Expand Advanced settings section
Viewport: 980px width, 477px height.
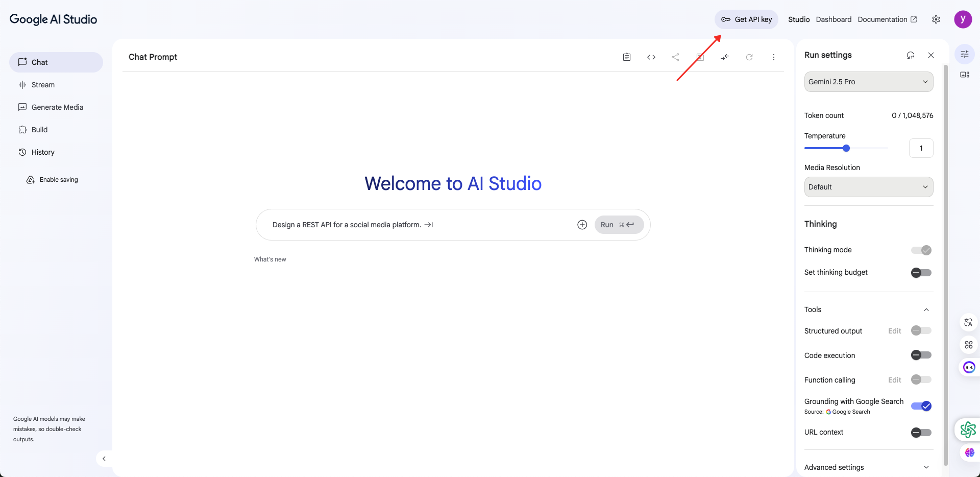(869, 467)
